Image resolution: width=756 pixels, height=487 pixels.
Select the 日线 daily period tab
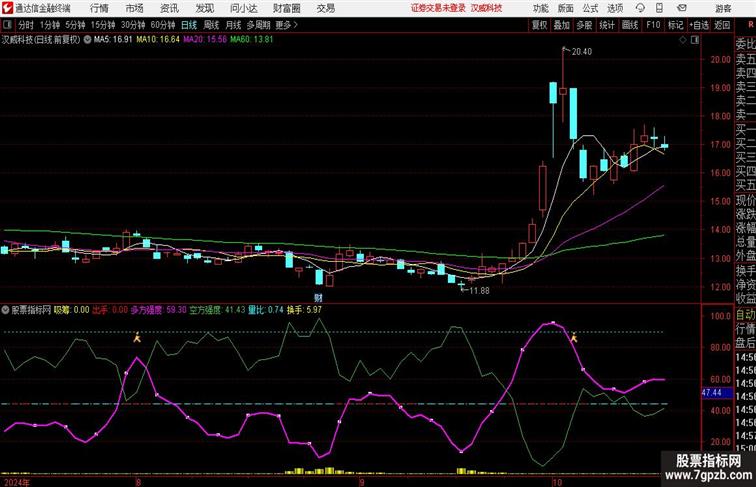pos(189,25)
